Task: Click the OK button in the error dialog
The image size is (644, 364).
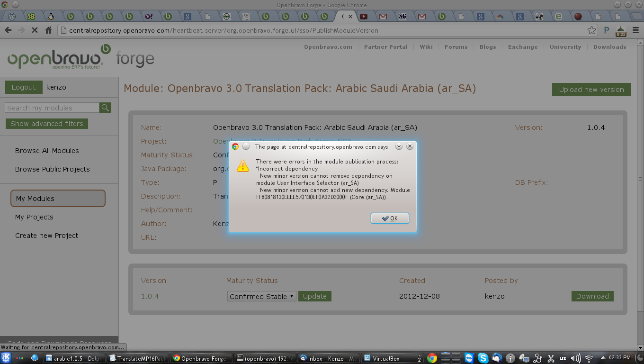Action: (390, 218)
